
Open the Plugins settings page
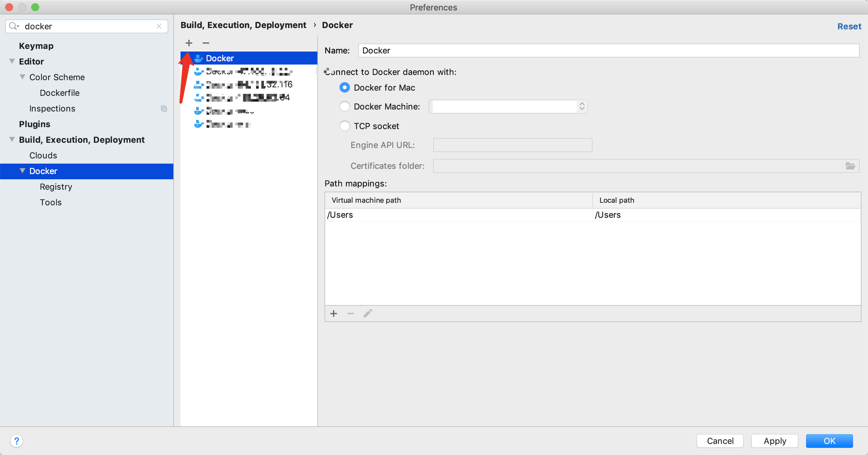[x=34, y=124]
